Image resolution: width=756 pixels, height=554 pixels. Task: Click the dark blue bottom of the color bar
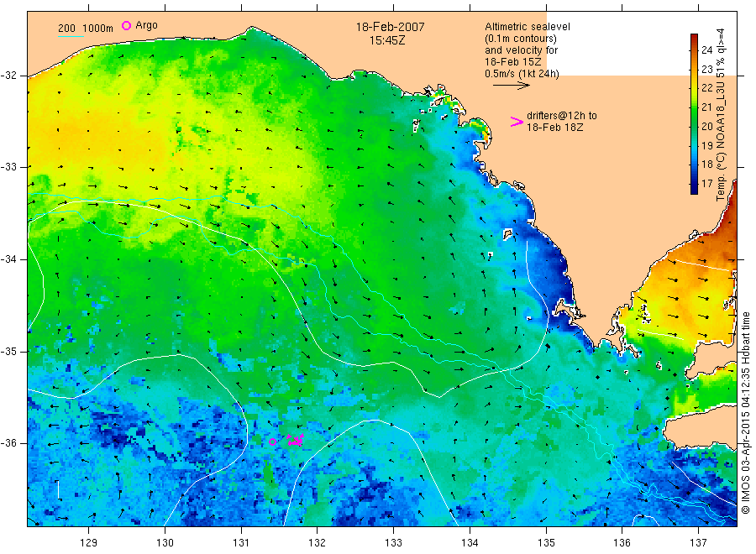694,190
